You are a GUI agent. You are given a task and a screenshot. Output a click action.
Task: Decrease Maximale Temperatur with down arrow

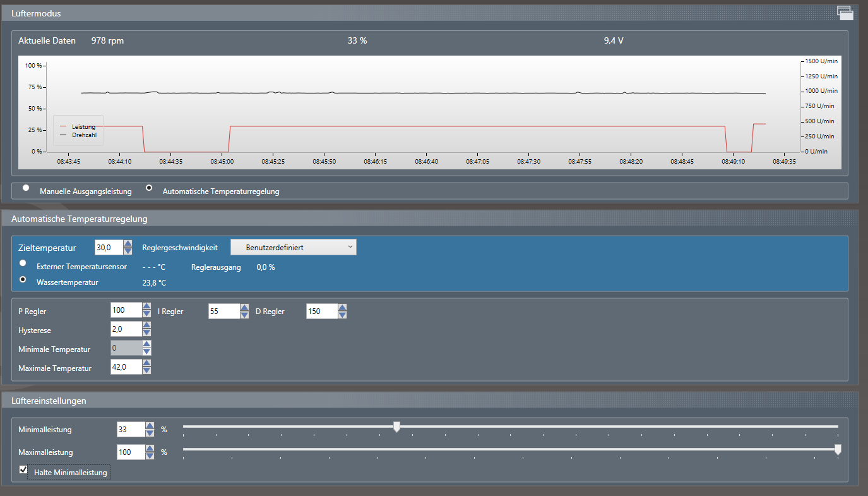(x=146, y=372)
